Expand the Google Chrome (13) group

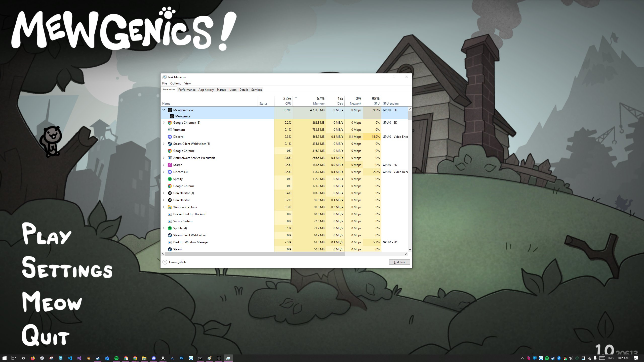pos(164,123)
